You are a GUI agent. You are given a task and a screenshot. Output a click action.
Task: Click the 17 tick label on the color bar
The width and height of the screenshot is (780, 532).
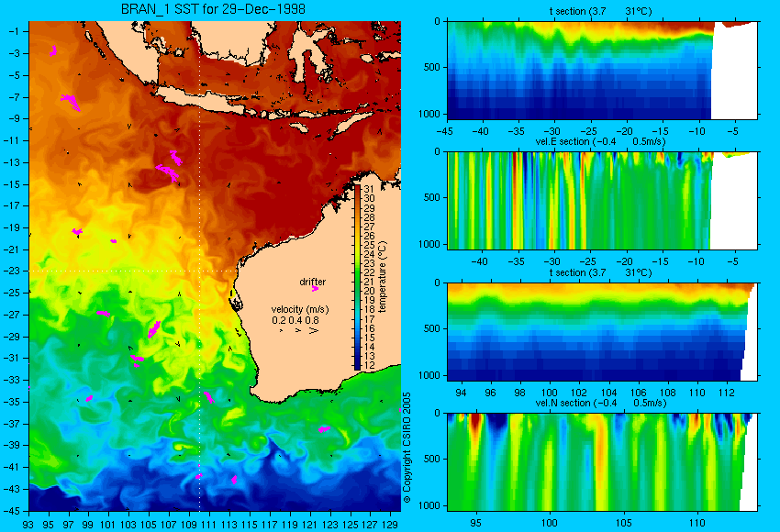pyautogui.click(x=369, y=319)
